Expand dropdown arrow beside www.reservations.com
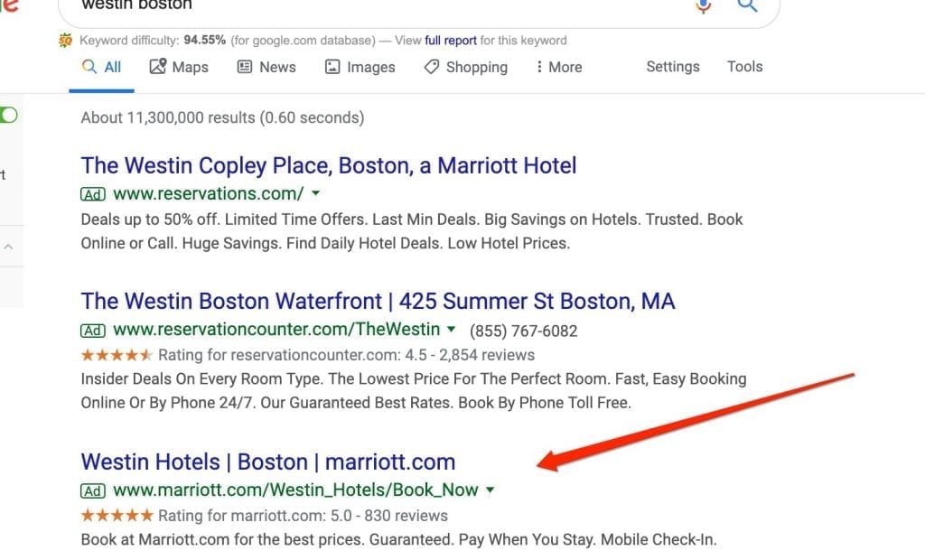925x560 pixels. coord(315,193)
